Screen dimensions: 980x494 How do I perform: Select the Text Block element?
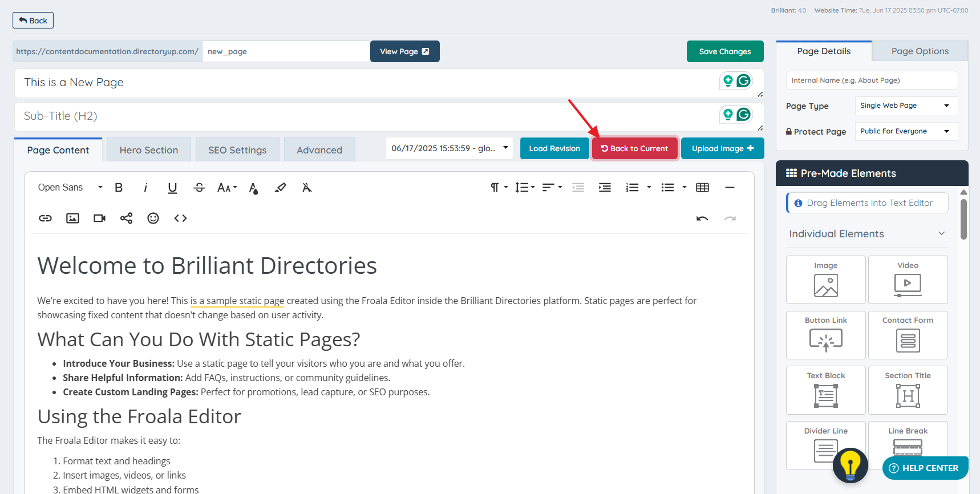826,390
